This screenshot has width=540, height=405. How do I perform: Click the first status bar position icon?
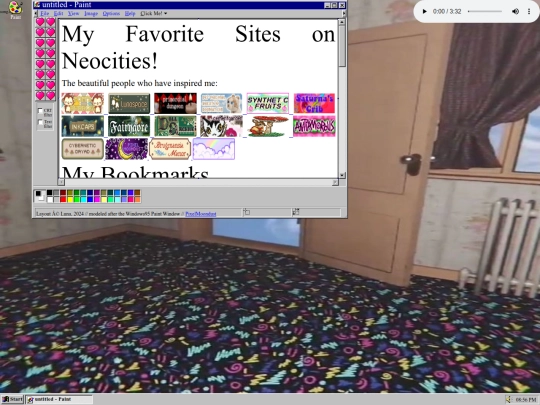(x=247, y=212)
